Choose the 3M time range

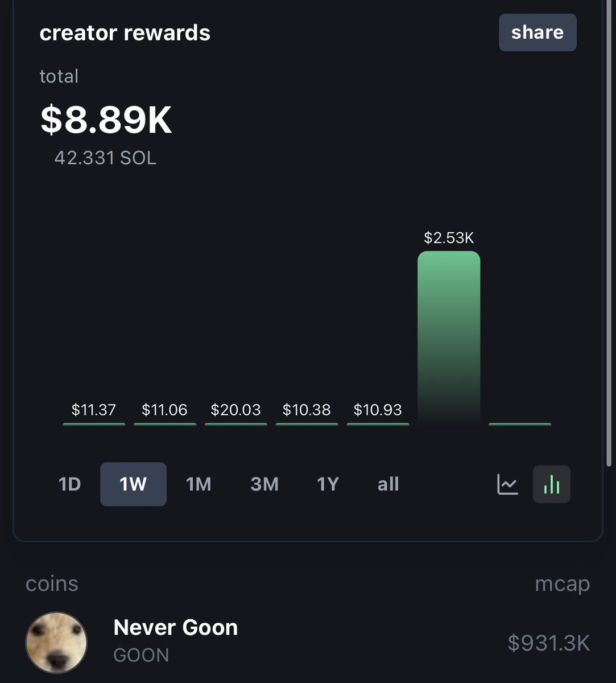point(264,484)
